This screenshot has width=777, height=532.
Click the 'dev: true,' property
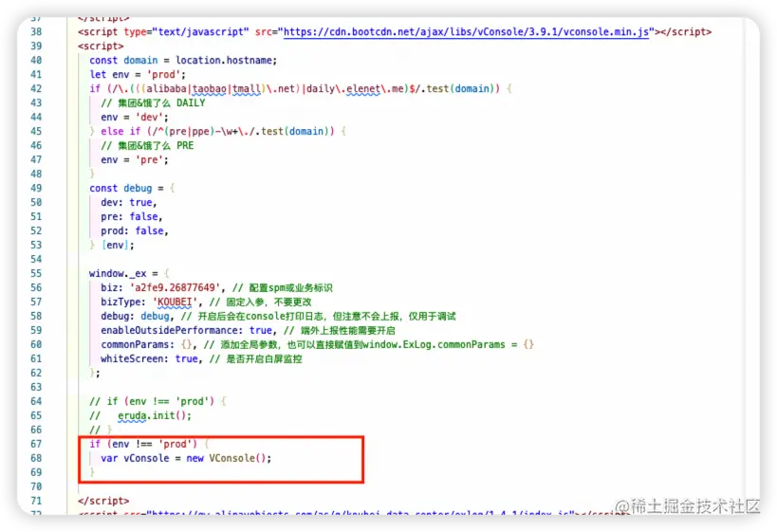coord(129,203)
